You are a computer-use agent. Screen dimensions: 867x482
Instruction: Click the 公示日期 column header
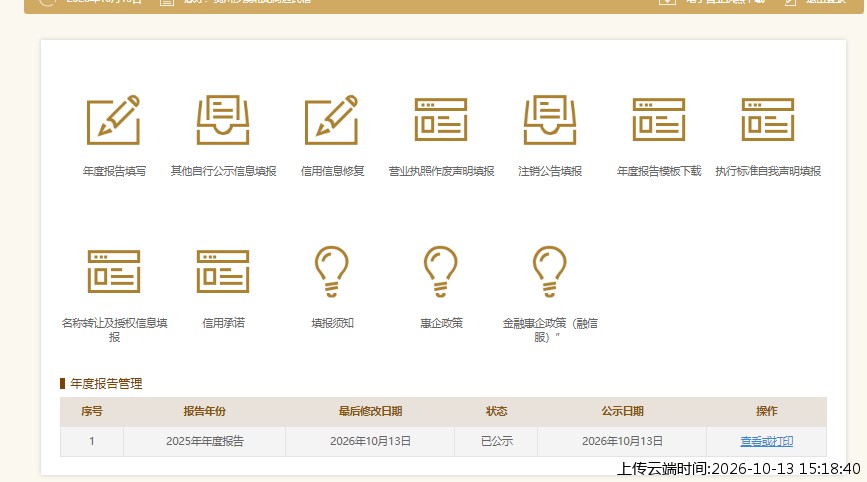click(x=623, y=411)
